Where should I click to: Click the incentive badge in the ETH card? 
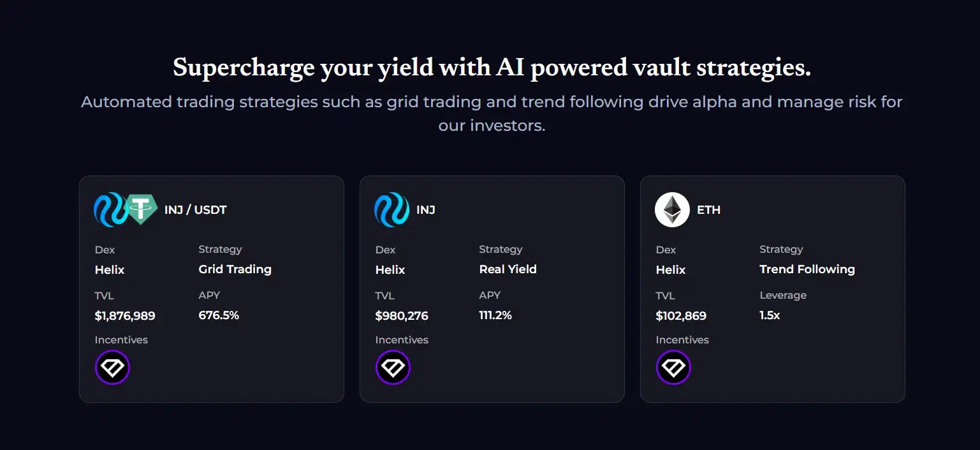point(673,368)
